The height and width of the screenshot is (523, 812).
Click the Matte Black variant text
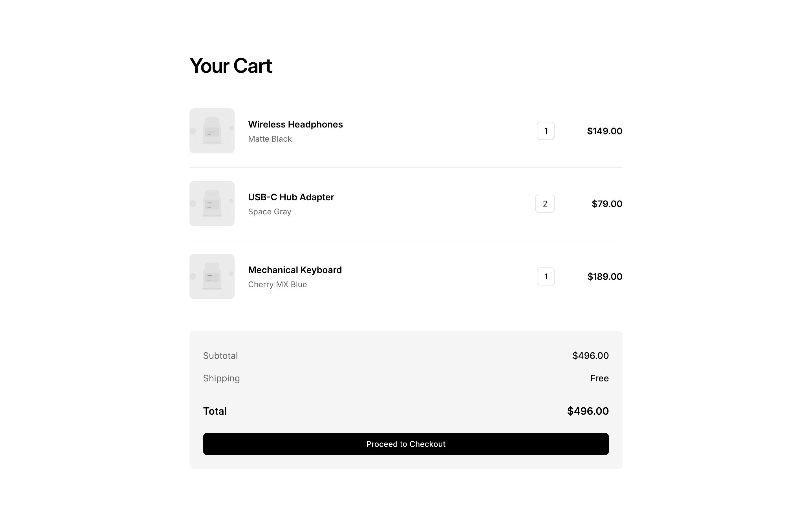(x=270, y=139)
